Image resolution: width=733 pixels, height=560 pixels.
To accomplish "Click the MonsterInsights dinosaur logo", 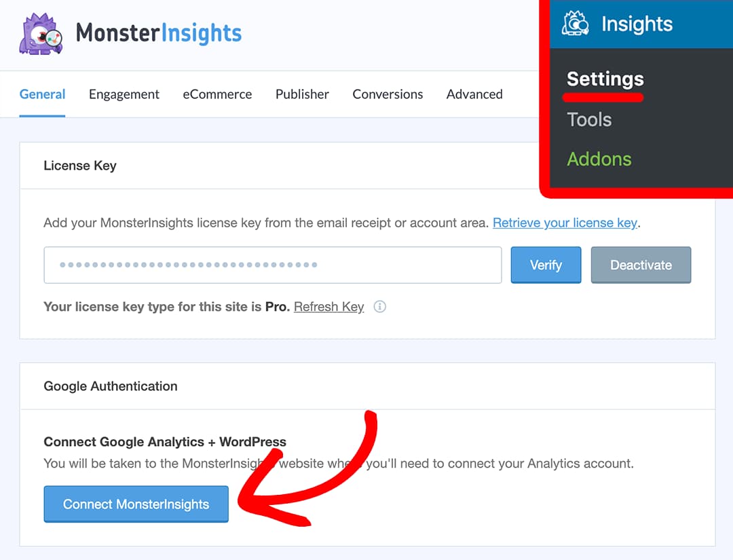I will coord(39,33).
